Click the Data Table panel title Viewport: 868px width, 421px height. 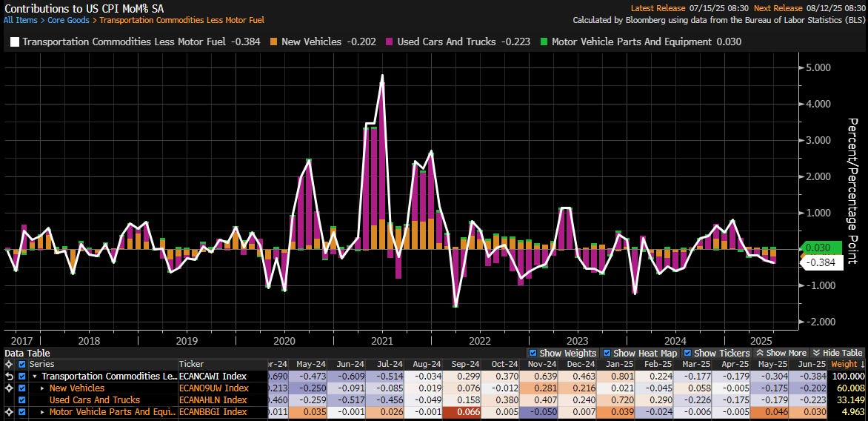coord(27,353)
